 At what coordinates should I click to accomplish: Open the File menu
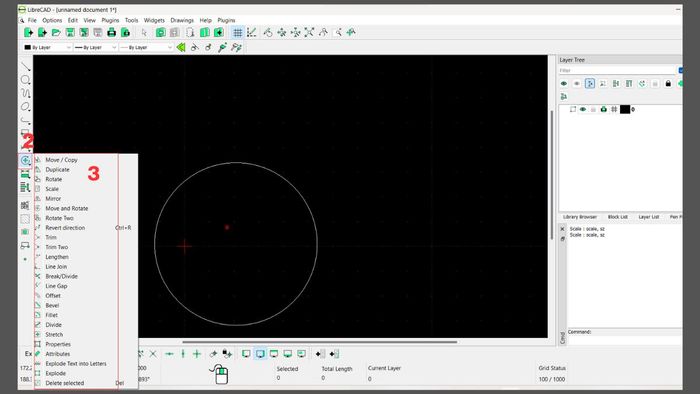pos(32,21)
